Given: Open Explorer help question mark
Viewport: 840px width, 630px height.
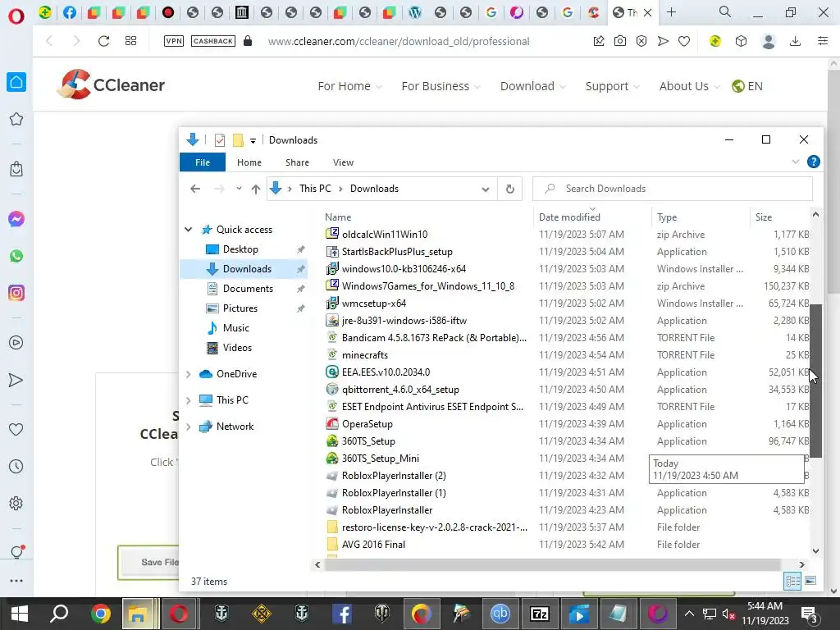Looking at the screenshot, I should click(813, 162).
